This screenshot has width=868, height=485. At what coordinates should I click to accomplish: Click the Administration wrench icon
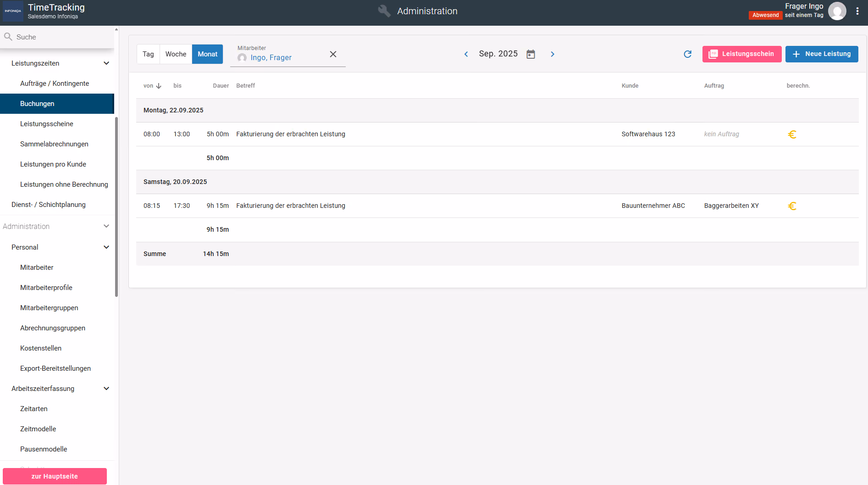[x=384, y=11]
